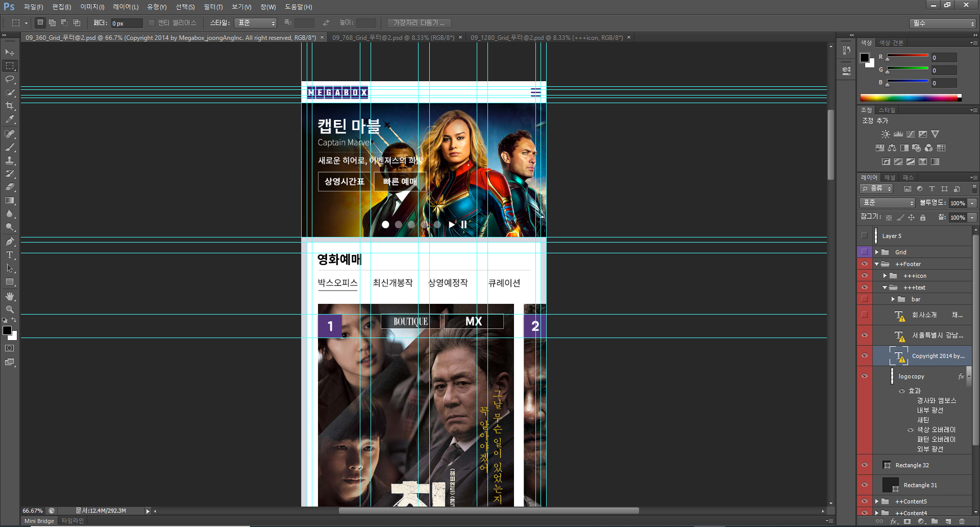Image resolution: width=980 pixels, height=527 pixels.
Task: Select the History Brush tool
Action: [10, 174]
